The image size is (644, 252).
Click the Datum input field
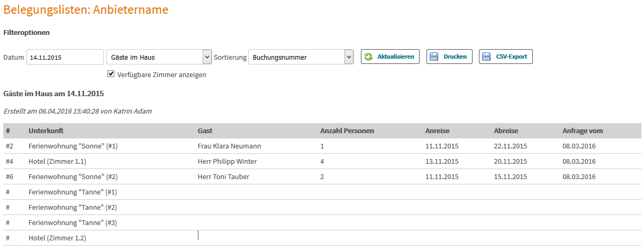[x=65, y=57]
